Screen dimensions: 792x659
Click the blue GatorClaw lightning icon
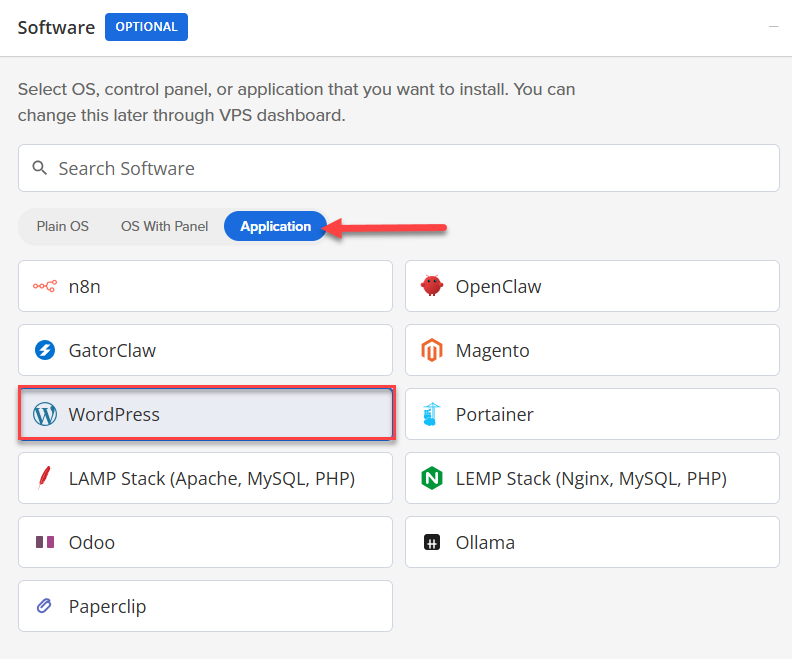pyautogui.click(x=44, y=350)
